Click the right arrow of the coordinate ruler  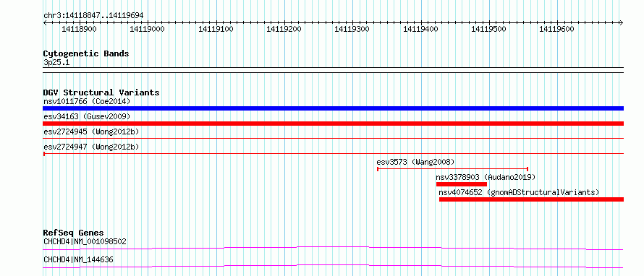point(622,22)
